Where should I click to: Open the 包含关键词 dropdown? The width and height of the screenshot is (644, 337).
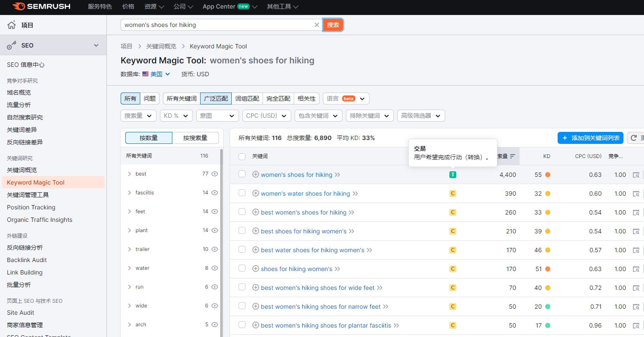[319, 116]
